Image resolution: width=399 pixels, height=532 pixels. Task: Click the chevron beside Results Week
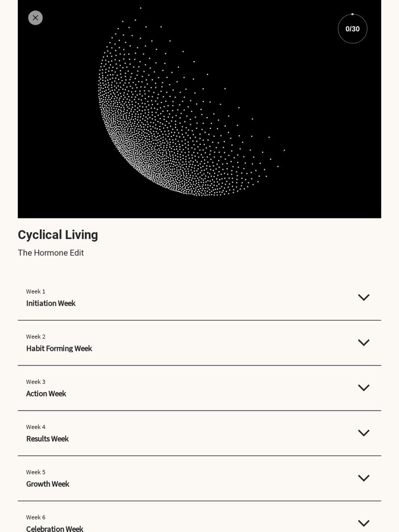[364, 433]
